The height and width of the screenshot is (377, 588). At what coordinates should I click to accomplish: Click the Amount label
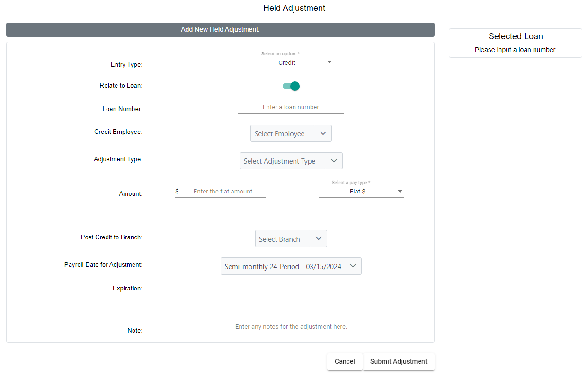coord(131,193)
